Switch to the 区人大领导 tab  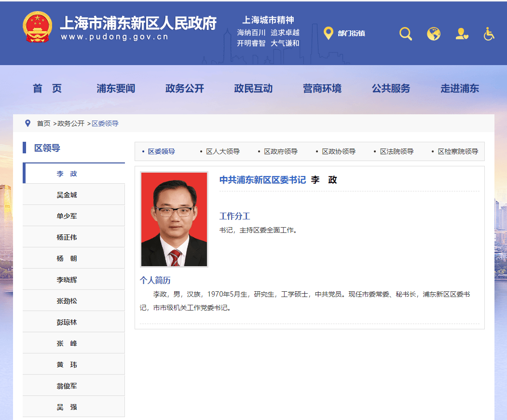coord(222,151)
